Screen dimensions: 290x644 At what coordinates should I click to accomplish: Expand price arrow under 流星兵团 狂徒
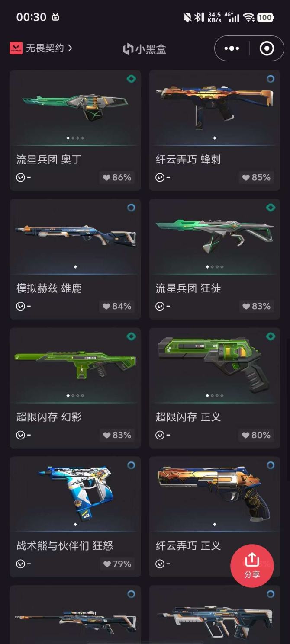[160, 306]
